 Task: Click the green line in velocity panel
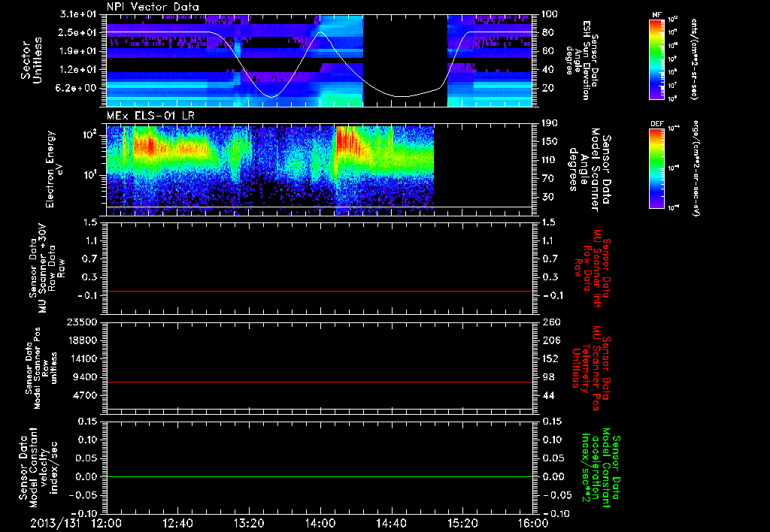(x=320, y=476)
